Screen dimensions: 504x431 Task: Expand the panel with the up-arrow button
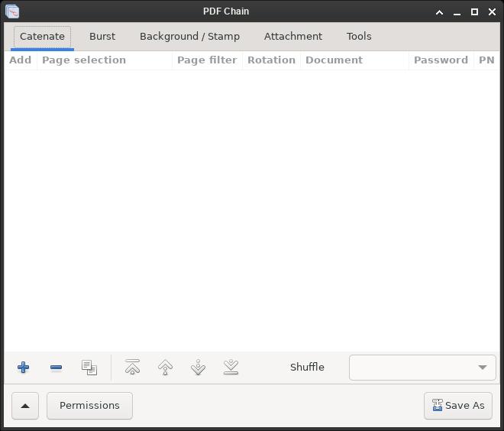pos(25,406)
